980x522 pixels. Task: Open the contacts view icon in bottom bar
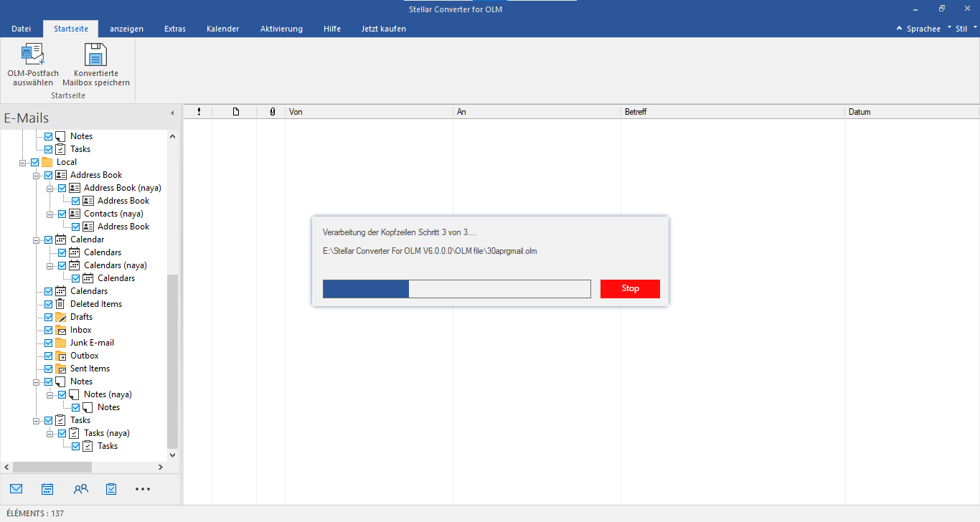pos(80,489)
